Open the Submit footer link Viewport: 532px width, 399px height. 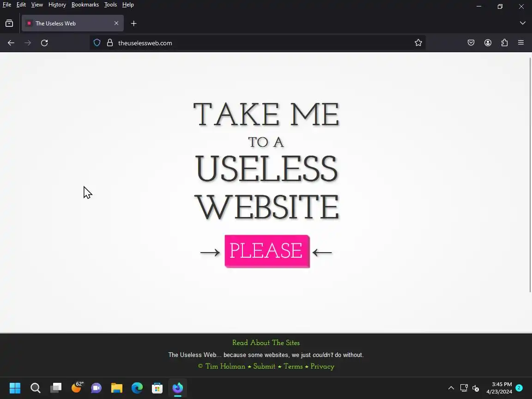click(264, 366)
